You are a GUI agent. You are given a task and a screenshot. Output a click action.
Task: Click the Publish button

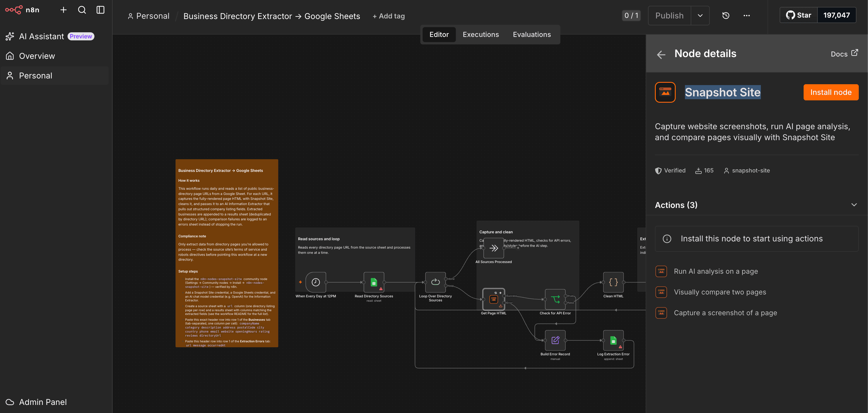669,16
